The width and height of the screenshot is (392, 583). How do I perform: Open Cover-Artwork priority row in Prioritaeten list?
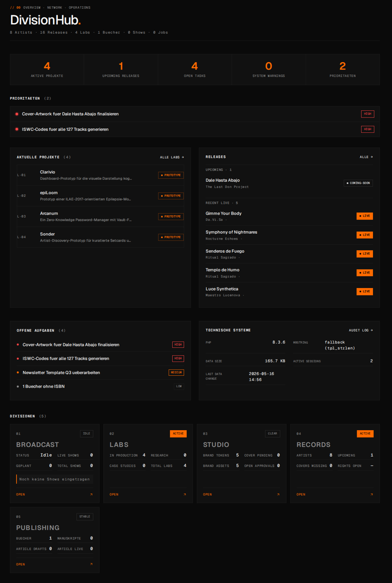click(195, 114)
